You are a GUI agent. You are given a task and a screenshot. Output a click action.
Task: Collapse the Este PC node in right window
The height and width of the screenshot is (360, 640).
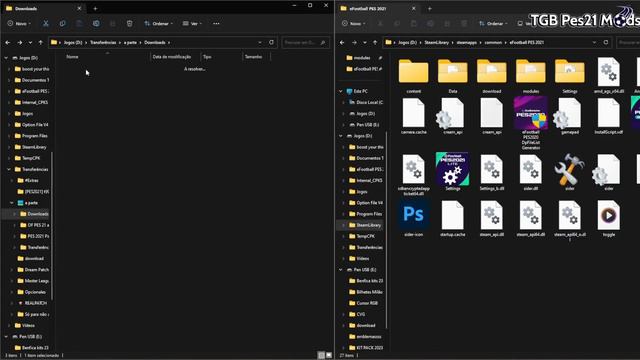point(341,91)
